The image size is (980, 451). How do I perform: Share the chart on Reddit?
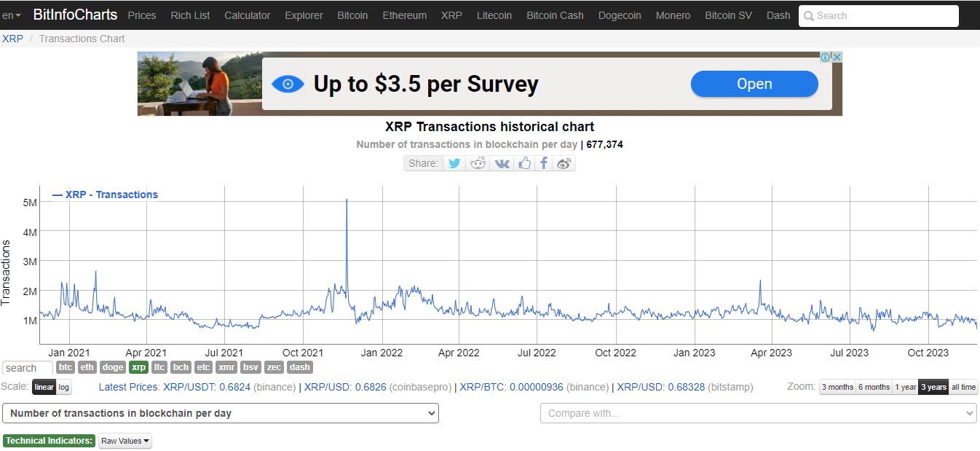pos(478,163)
